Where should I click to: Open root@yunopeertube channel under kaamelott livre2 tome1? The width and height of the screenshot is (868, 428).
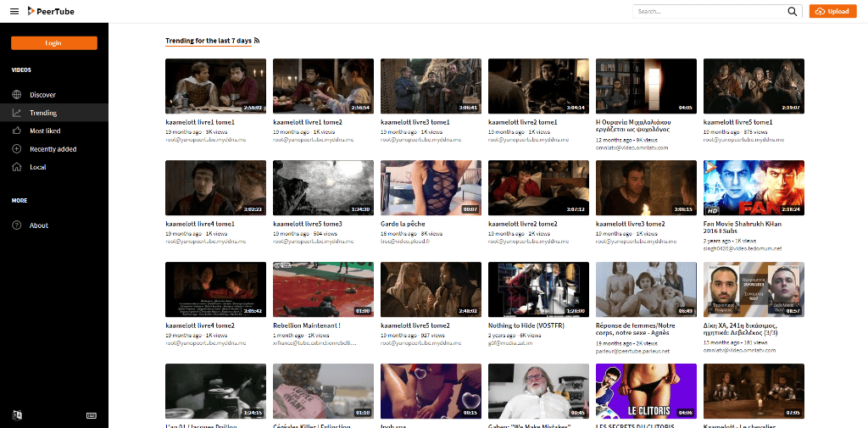[529, 140]
